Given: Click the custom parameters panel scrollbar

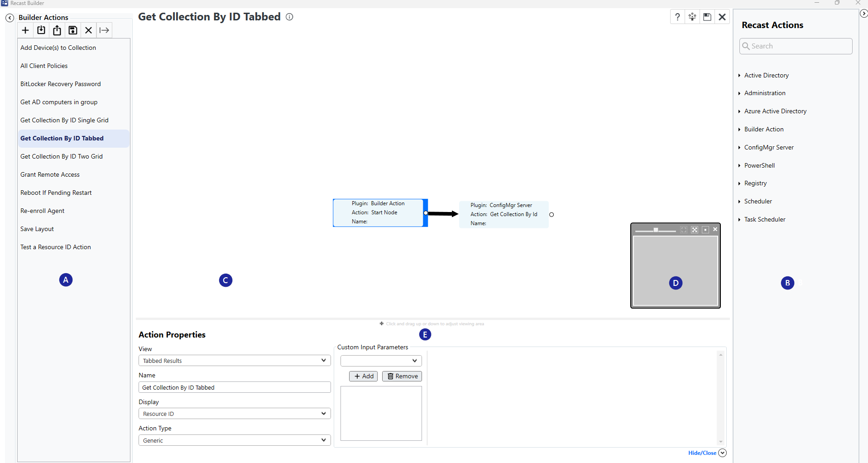Looking at the screenshot, I should coord(720,398).
